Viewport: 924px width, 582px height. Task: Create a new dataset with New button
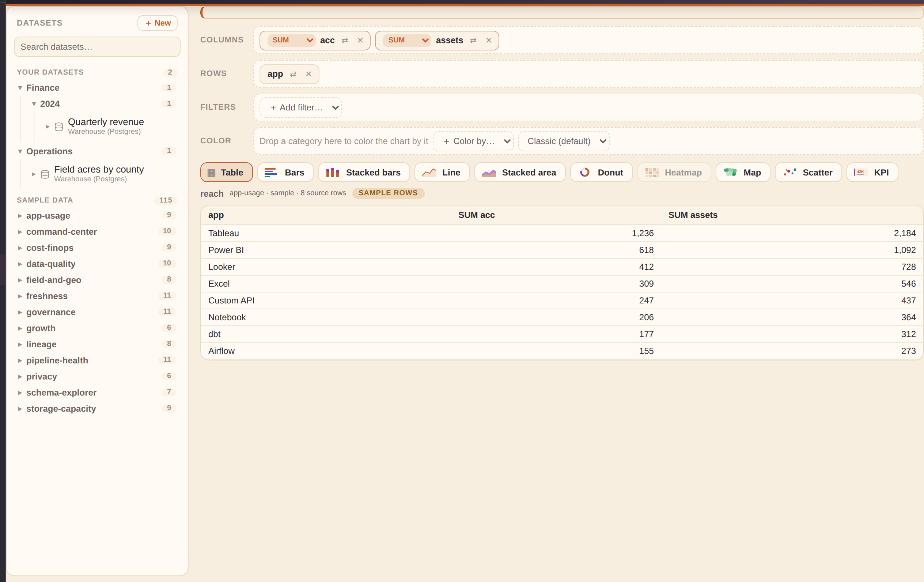(158, 23)
